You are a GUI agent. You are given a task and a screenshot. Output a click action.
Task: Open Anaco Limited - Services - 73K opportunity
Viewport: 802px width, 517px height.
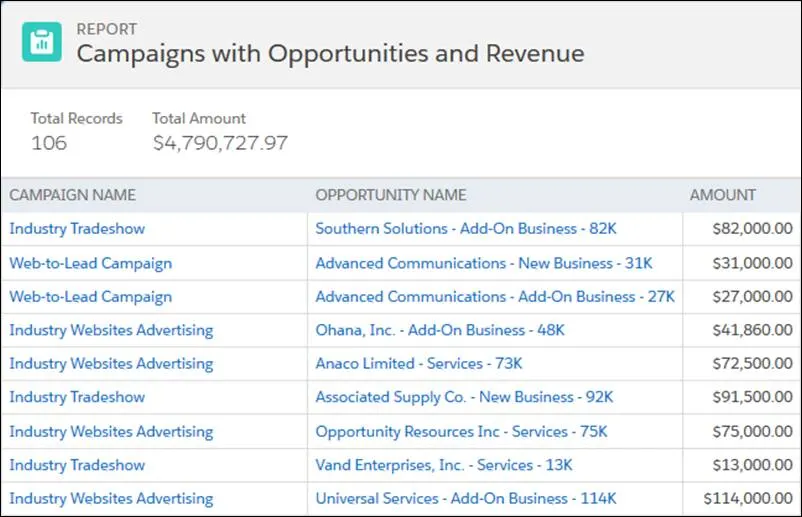[x=419, y=364]
